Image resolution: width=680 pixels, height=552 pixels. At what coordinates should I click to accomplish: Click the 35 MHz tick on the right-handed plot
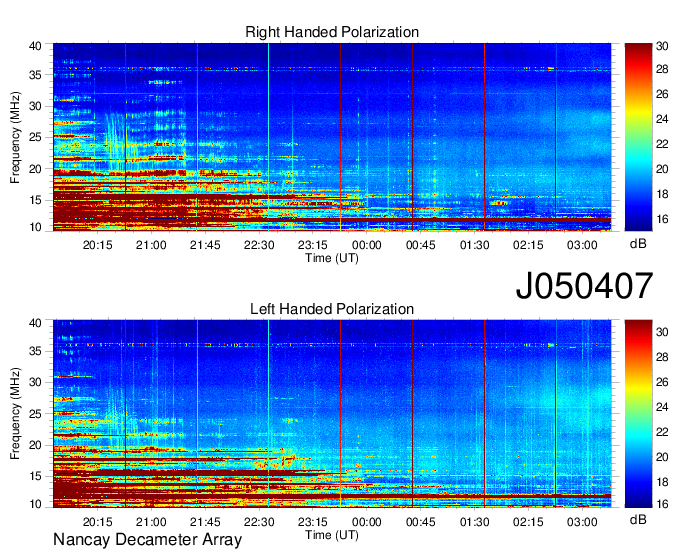click(35, 75)
